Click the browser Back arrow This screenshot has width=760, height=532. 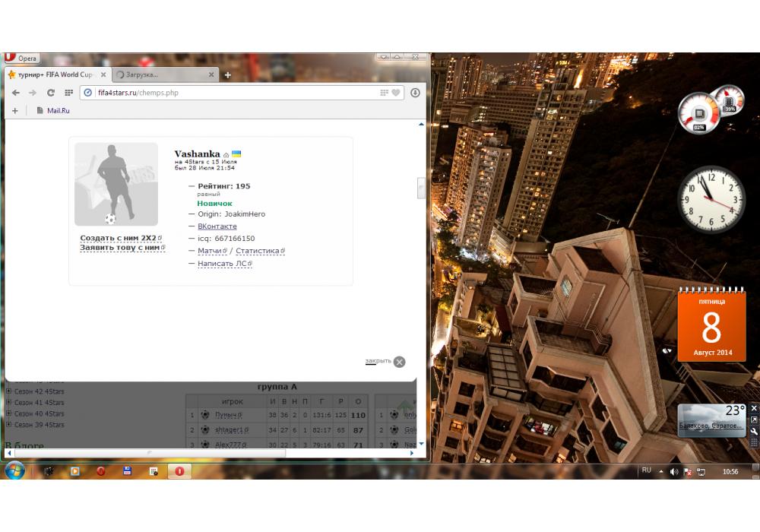click(x=15, y=93)
